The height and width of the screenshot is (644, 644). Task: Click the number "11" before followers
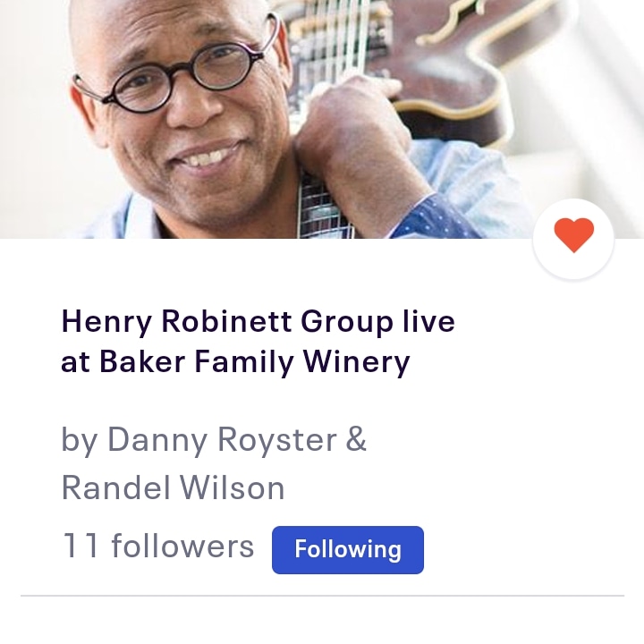pyautogui.click(x=80, y=546)
